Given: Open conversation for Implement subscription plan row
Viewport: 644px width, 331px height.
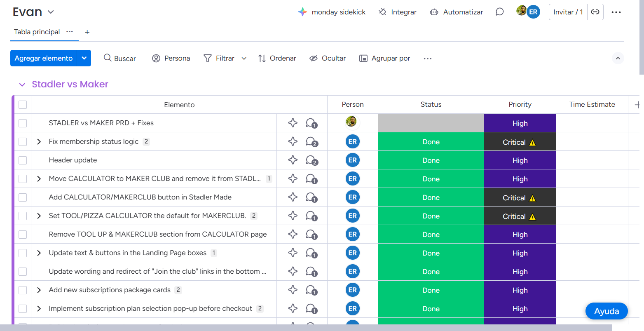Looking at the screenshot, I should pos(311,309).
